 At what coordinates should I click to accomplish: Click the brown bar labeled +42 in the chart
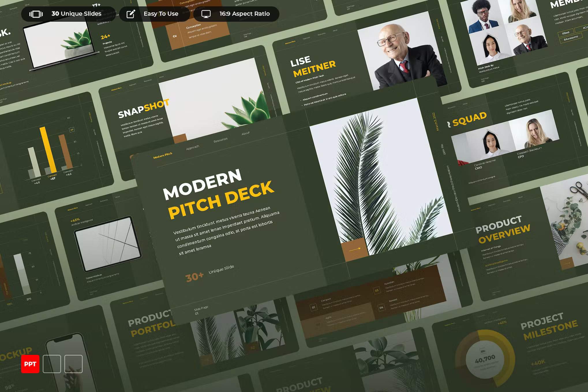coord(65,151)
